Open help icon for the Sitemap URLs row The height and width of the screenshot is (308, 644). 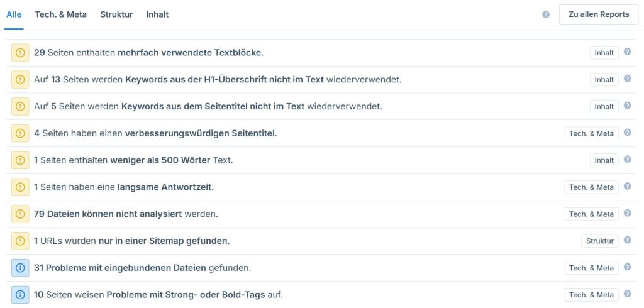[627, 241]
